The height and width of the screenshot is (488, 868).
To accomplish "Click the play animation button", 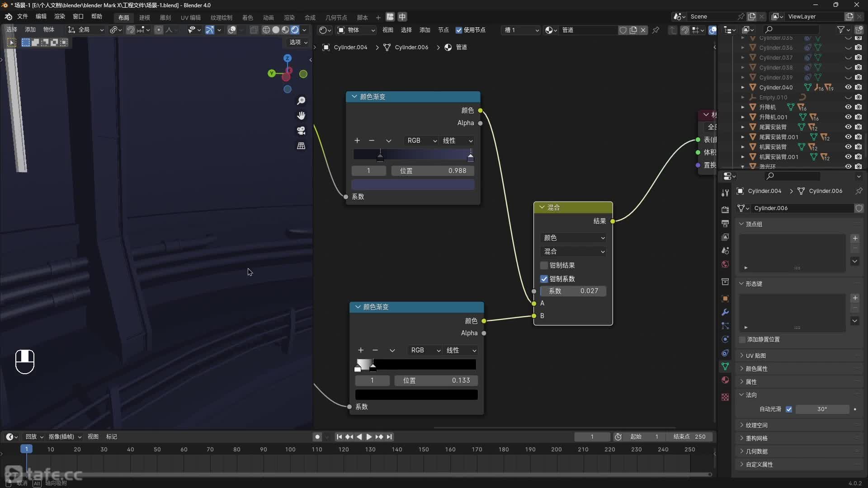I will (369, 437).
